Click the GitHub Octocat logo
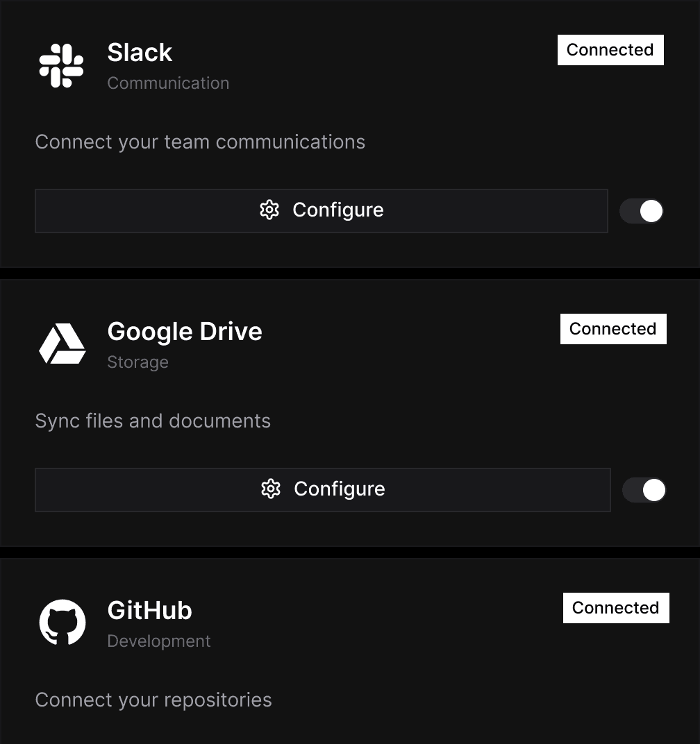This screenshot has width=700, height=744. coord(62,623)
